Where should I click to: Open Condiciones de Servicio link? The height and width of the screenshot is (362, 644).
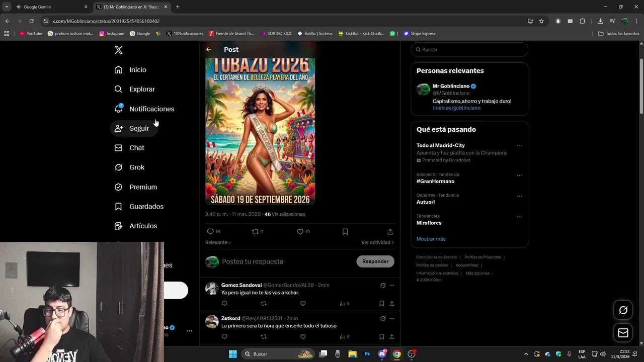[437, 257]
